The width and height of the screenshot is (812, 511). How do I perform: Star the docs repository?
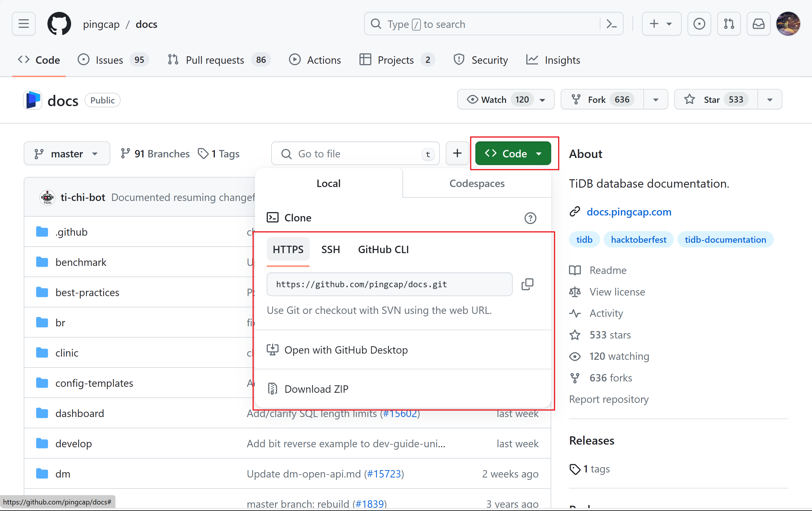(x=716, y=100)
